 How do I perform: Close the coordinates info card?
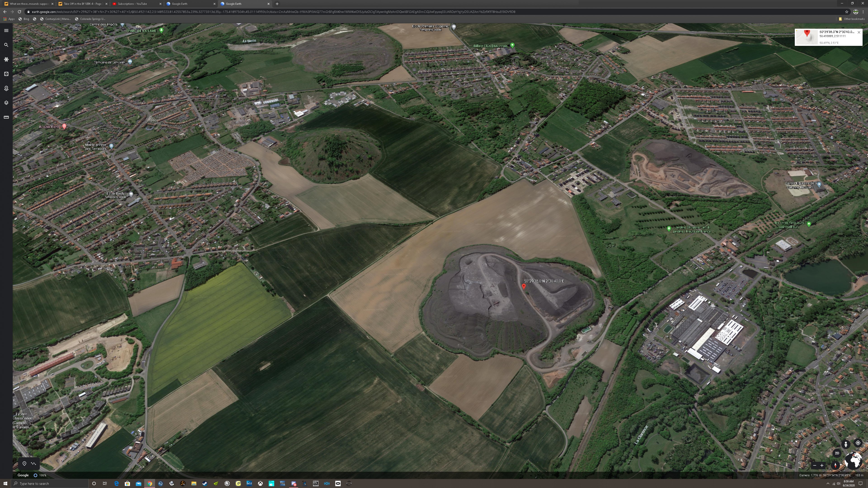859,32
